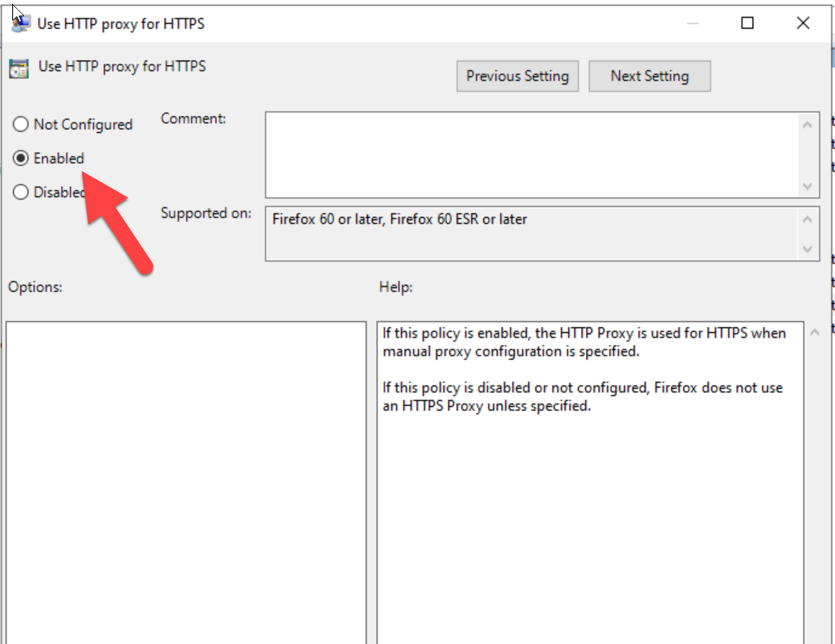
Task: Click the Supported on text field
Action: 531,233
